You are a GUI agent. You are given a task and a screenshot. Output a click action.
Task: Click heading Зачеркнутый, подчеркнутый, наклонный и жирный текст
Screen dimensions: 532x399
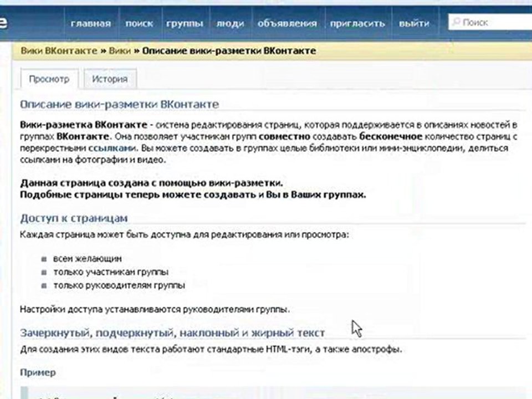tap(172, 333)
